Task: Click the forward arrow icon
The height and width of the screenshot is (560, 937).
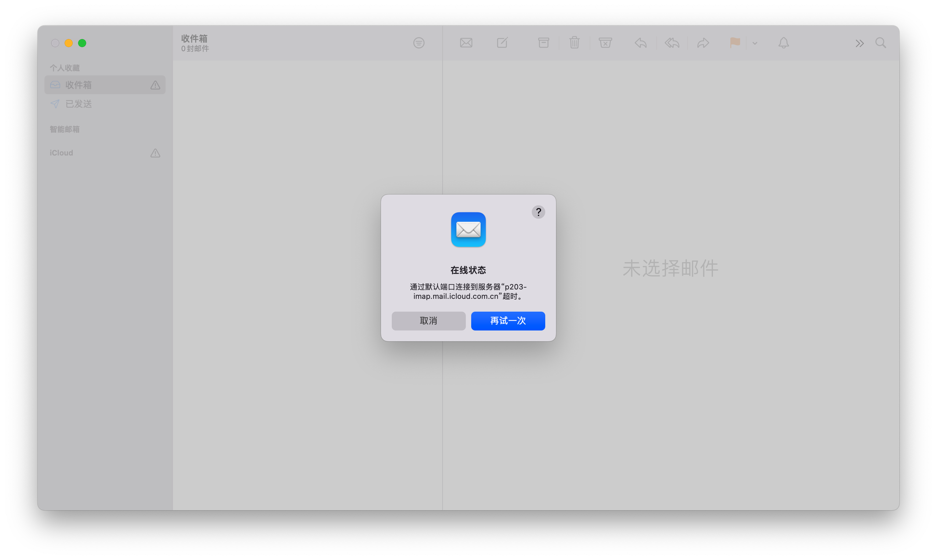Action: tap(703, 43)
